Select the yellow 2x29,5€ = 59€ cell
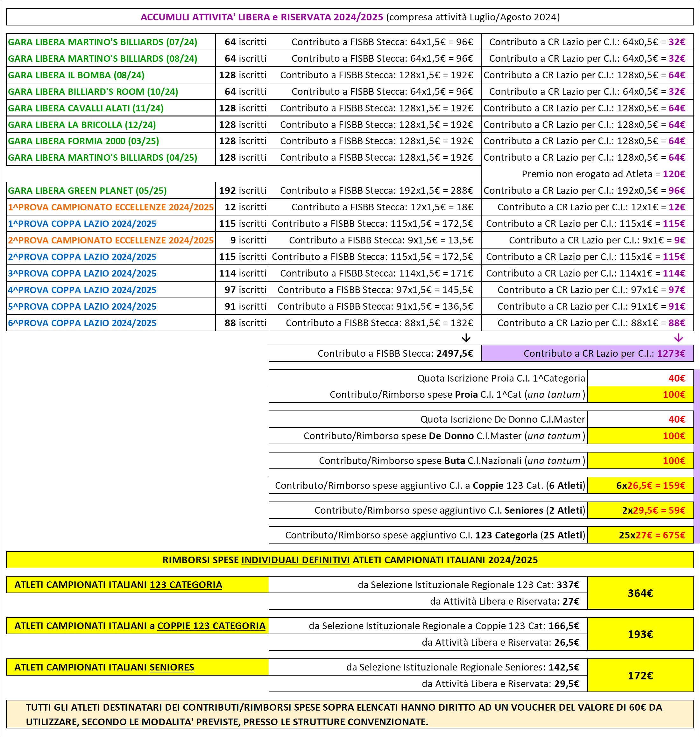 pyautogui.click(x=640, y=510)
